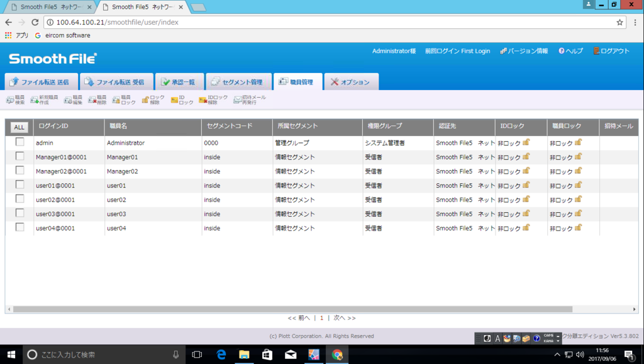Screen dimensions: 644x364
Task: Click scrollbar right arrow of table
Action: pyautogui.click(x=634, y=309)
